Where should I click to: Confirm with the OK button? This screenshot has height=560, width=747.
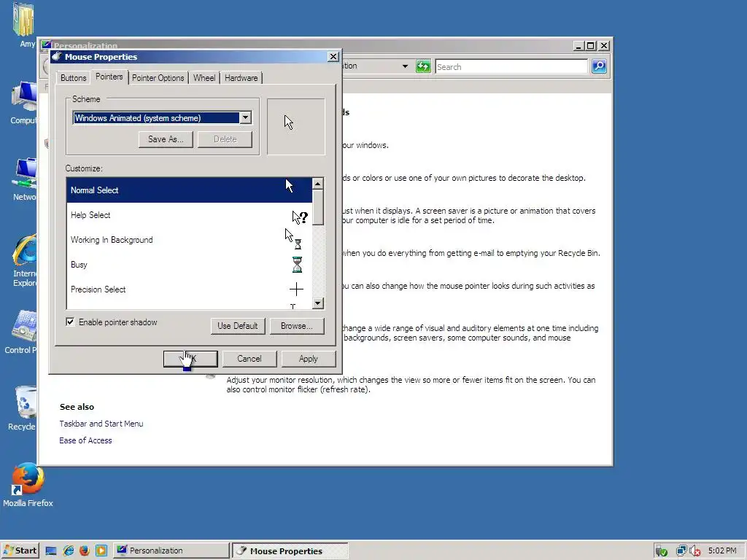click(190, 359)
